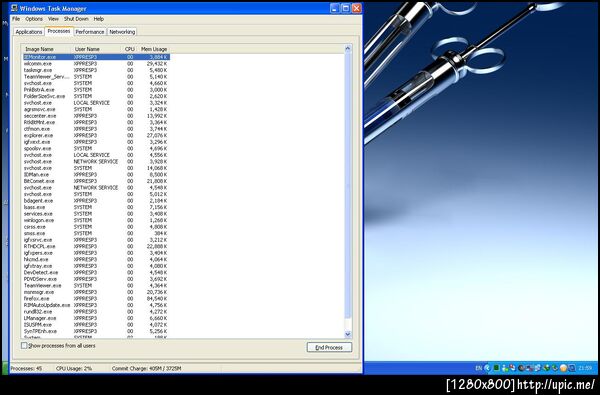Sort processes by Image Name column
The image size is (600, 395).
tap(47, 49)
